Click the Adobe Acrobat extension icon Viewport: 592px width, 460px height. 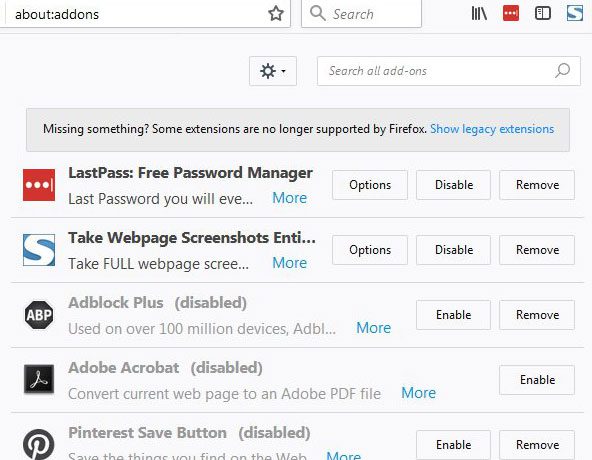coord(39,379)
